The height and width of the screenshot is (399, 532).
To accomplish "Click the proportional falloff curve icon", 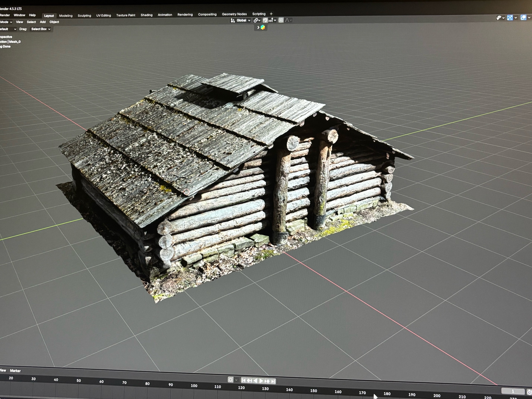I will (x=287, y=20).
